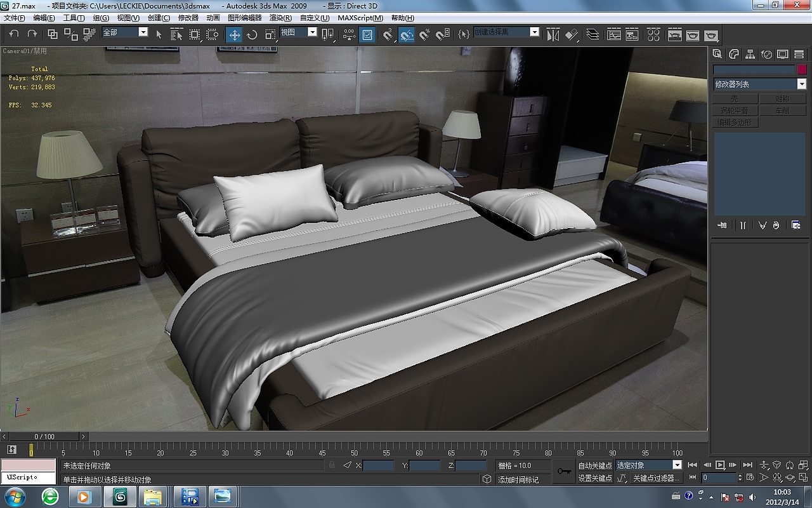Viewport: 812px width, 508px height.
Task: Activate the Select Object arrow tool
Action: click(159, 34)
